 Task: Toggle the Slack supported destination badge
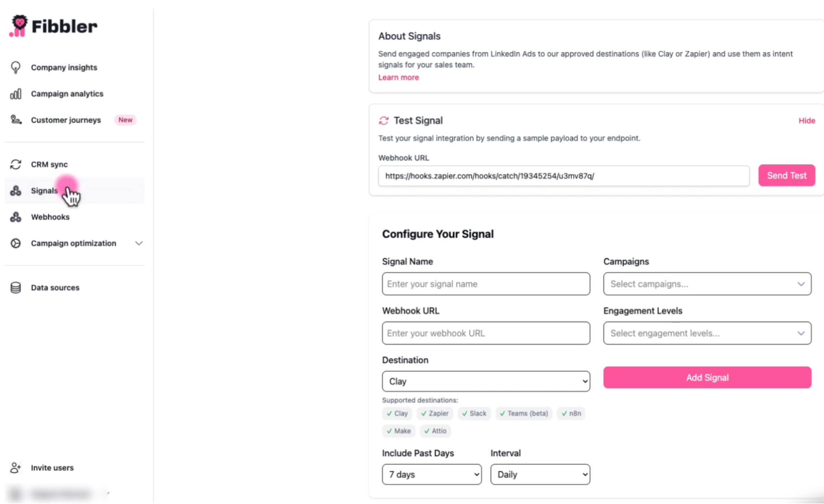(x=474, y=413)
